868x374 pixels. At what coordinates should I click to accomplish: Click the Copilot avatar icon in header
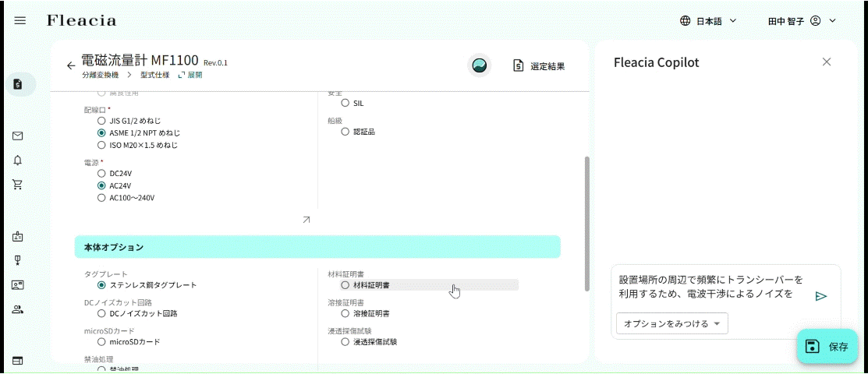(x=480, y=65)
